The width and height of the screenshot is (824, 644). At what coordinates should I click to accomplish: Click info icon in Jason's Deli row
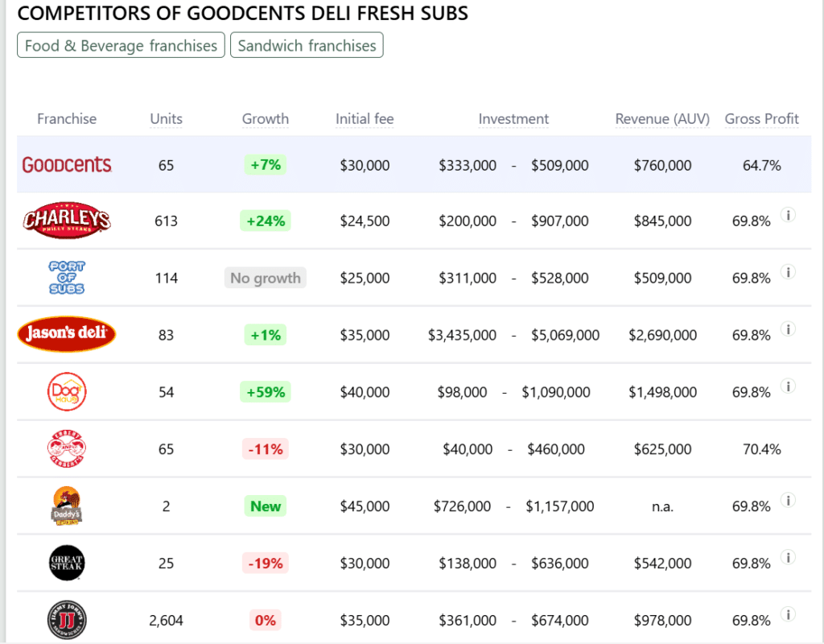(788, 329)
